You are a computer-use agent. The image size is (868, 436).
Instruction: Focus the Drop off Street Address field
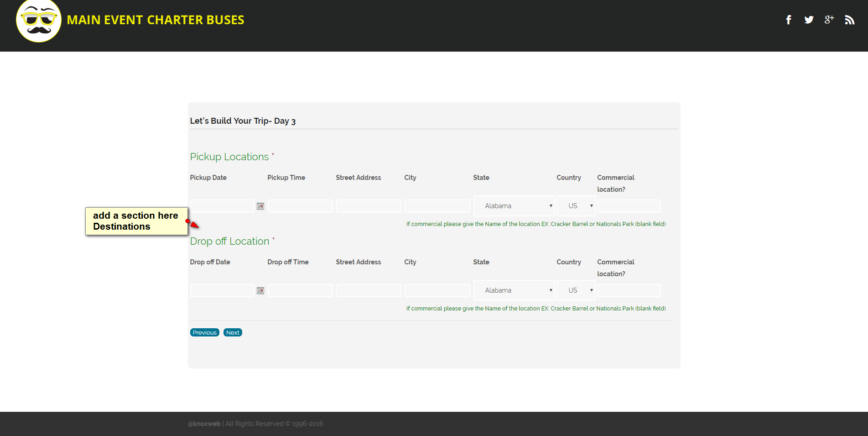tap(369, 290)
